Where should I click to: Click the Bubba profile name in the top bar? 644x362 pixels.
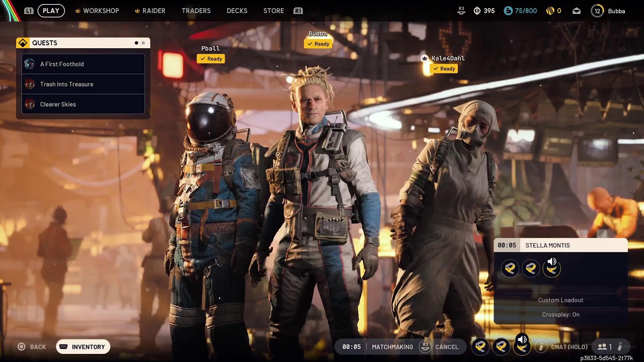(x=617, y=11)
